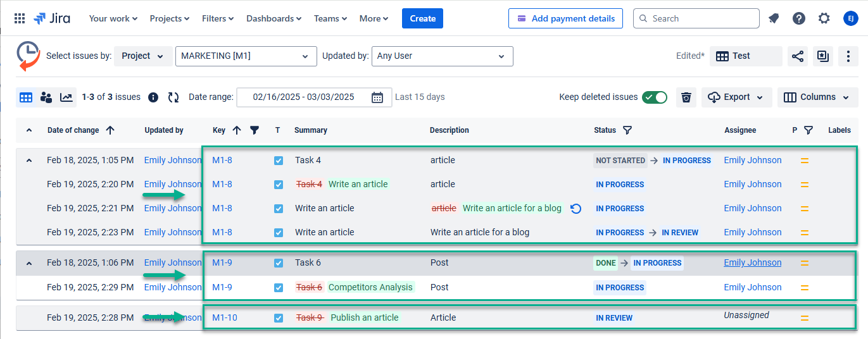Open the Filters menu
The image size is (868, 339).
click(x=218, y=18)
